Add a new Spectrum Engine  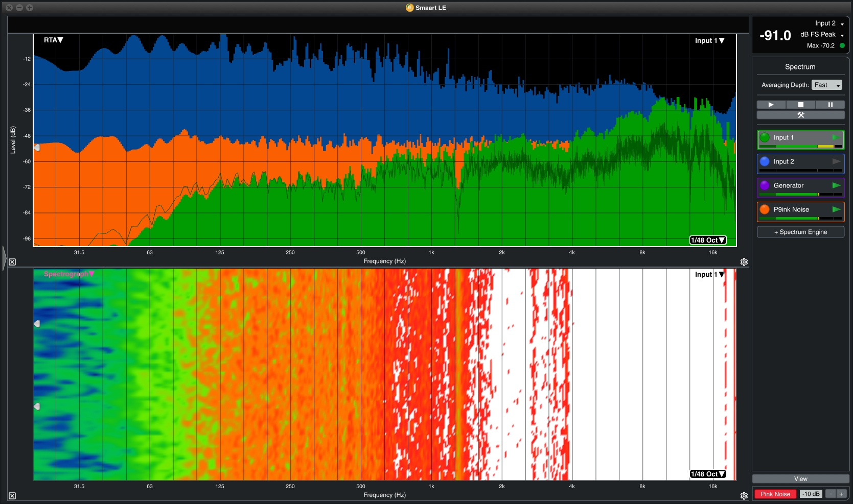800,232
